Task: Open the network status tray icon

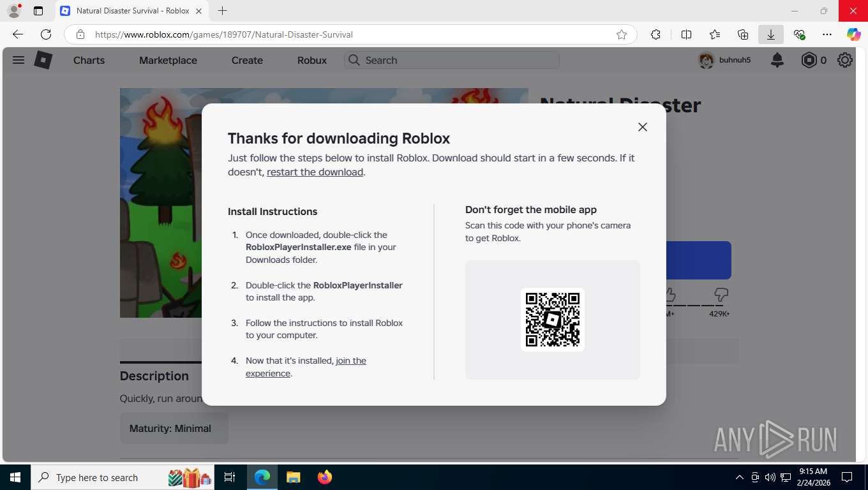Action: (x=786, y=477)
